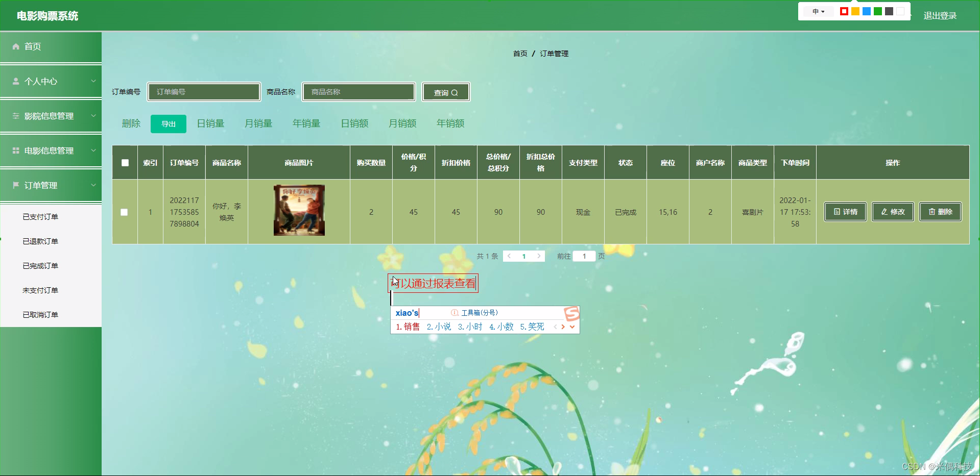Check the box for order row 1
The image size is (980, 476).
pos(124,212)
